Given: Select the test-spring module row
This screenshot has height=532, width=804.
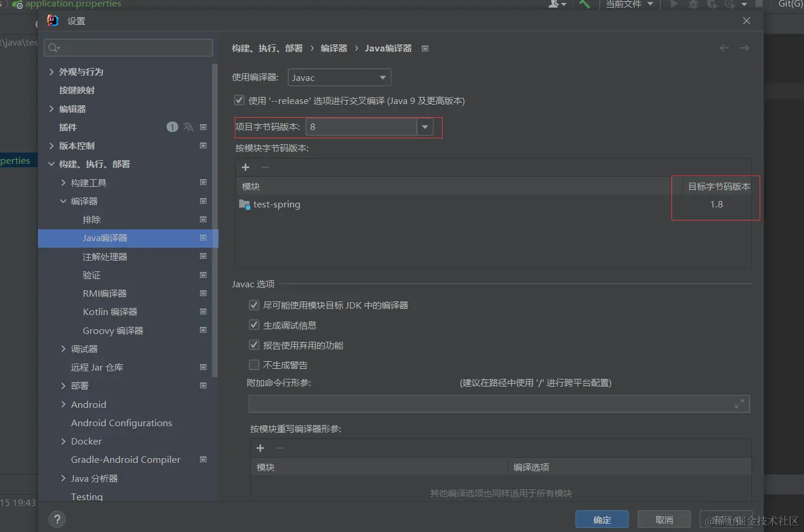Looking at the screenshot, I should pos(493,205).
